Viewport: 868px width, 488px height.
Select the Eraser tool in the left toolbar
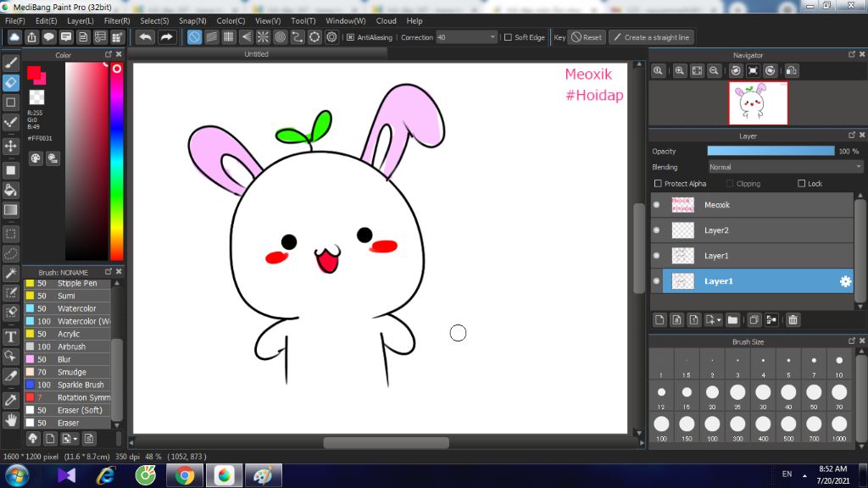(11, 82)
